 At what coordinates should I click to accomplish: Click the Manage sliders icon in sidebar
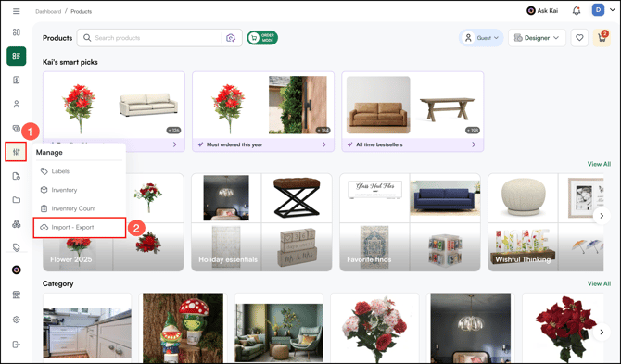(x=17, y=152)
